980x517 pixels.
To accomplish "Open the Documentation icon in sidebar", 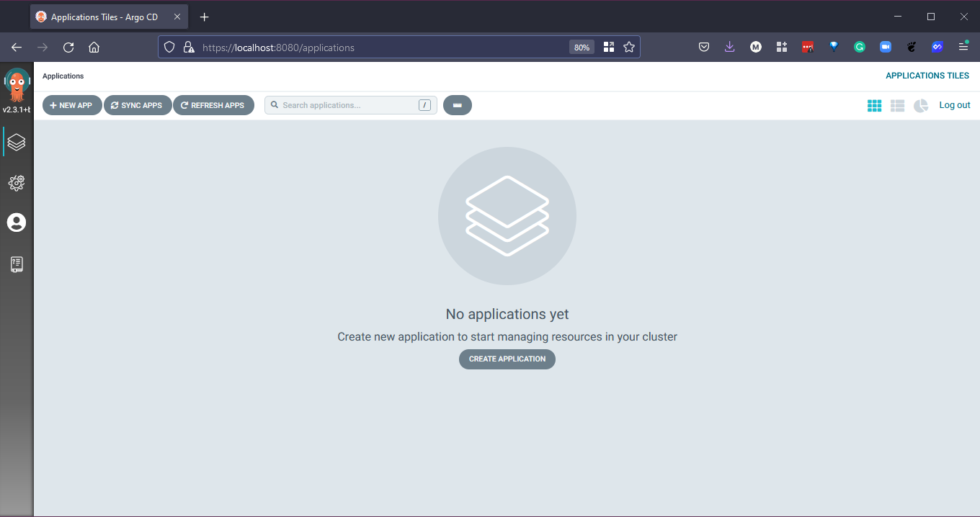I will (17, 264).
